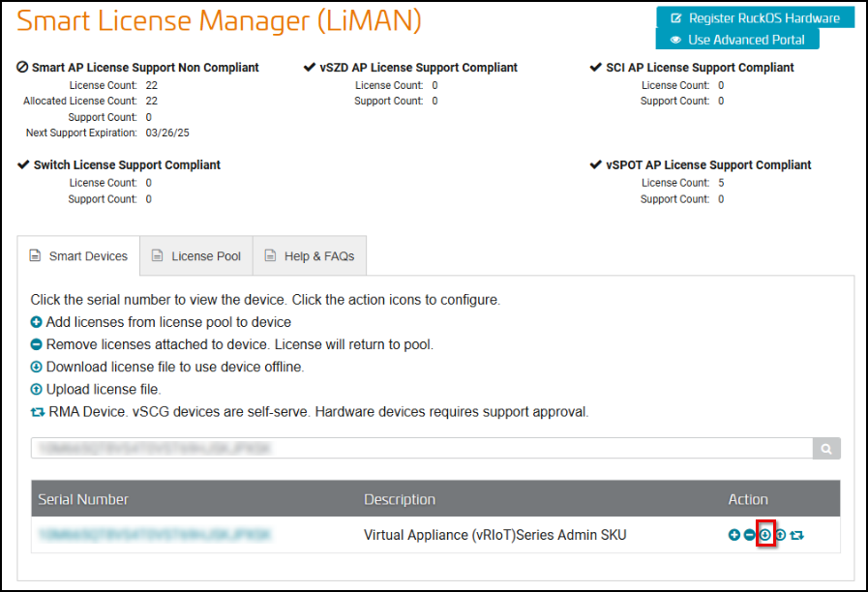Image resolution: width=868 pixels, height=592 pixels.
Task: Click the Description column header
Action: (400, 499)
